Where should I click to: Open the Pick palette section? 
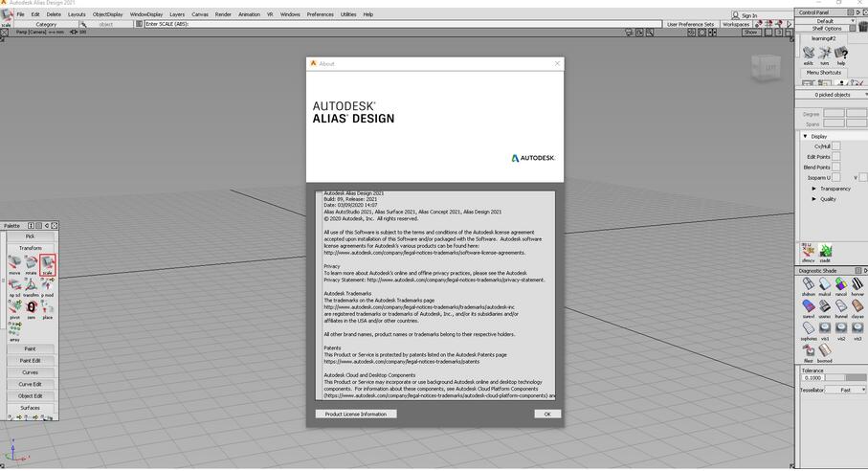(x=31, y=236)
